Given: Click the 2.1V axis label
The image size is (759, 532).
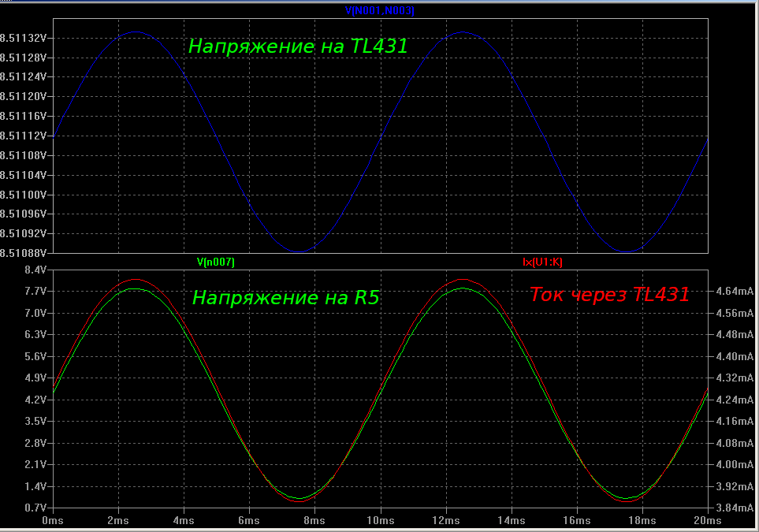Looking at the screenshot, I should pyautogui.click(x=35, y=465).
